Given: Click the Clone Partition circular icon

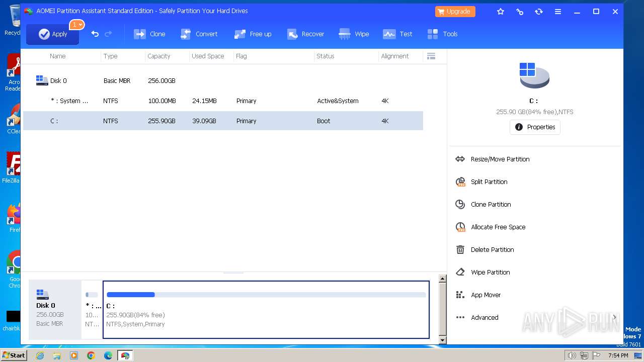Looking at the screenshot, I should (x=460, y=204).
